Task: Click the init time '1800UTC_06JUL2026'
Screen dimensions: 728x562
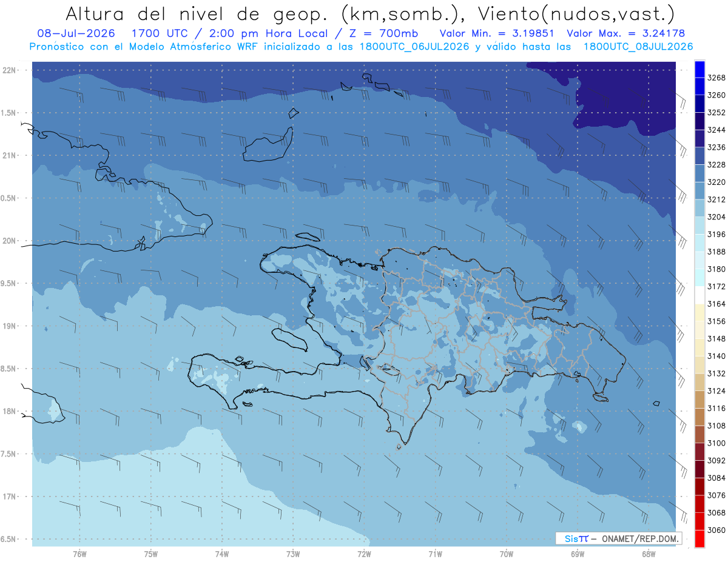Action: click(x=414, y=47)
